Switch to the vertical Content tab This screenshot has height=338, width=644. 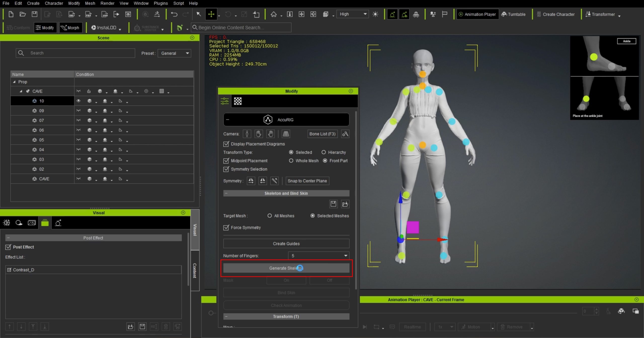point(195,271)
